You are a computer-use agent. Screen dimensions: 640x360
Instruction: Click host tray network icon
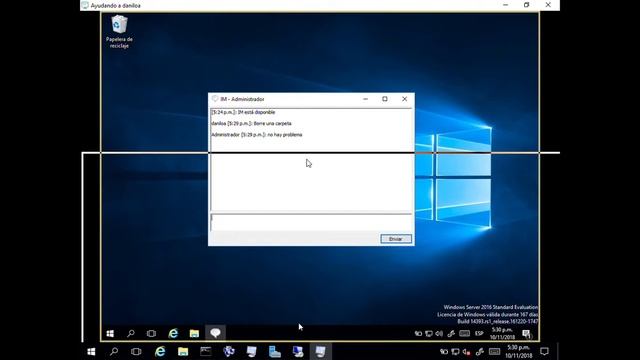coord(455,352)
